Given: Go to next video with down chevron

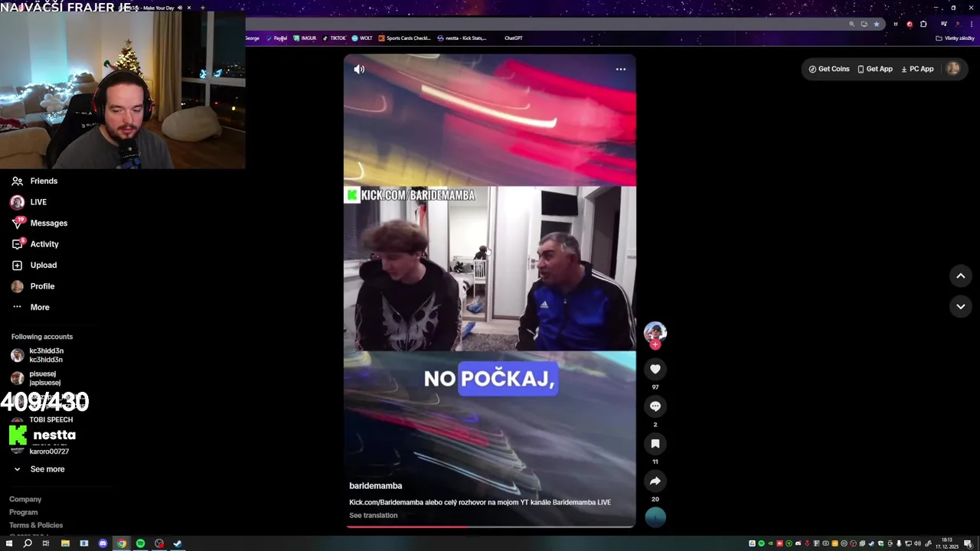Looking at the screenshot, I should (x=961, y=306).
